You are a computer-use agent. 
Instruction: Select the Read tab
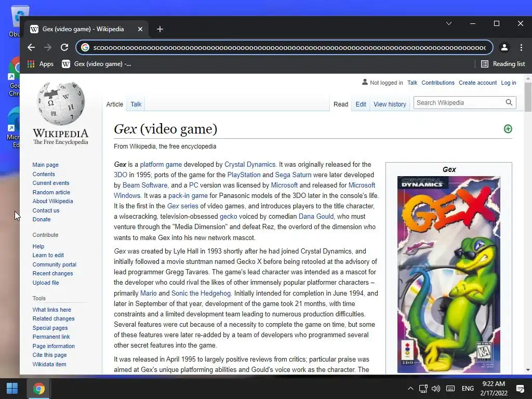tap(341, 104)
